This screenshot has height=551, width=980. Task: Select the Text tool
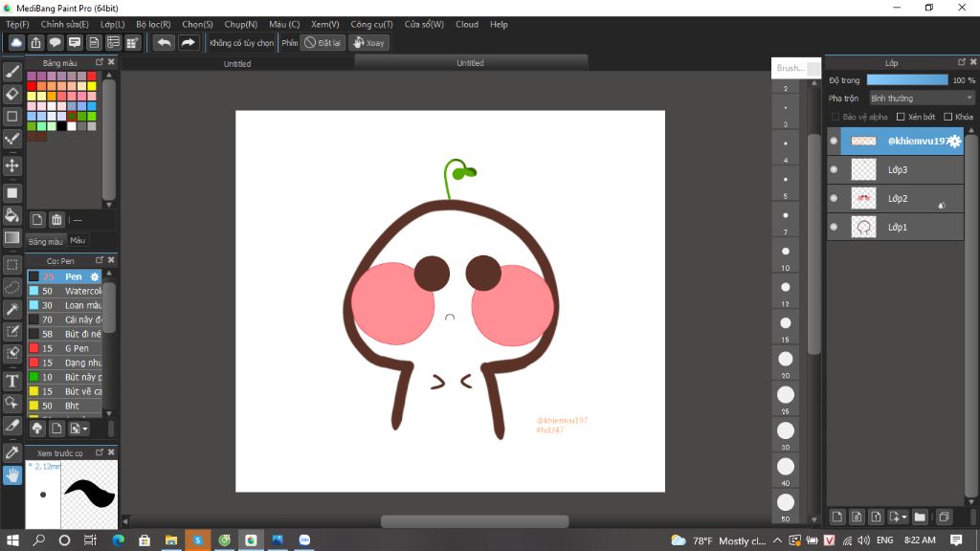pos(11,381)
